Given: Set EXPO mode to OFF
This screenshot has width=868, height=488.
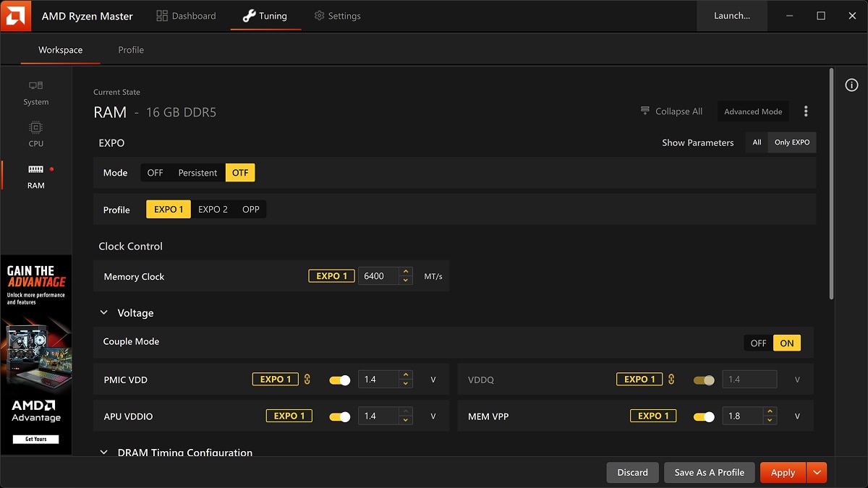Looking at the screenshot, I should click(156, 173).
